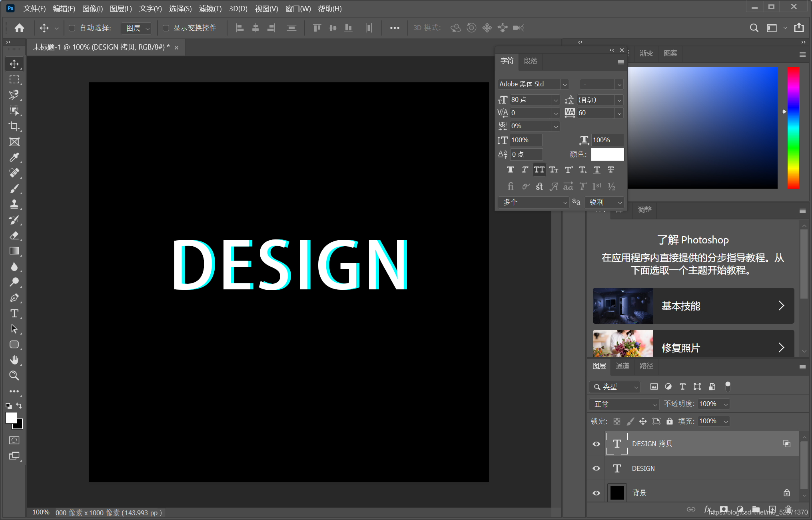Image resolution: width=812 pixels, height=520 pixels.
Task: Click the Home icon in options bar
Action: (x=19, y=28)
